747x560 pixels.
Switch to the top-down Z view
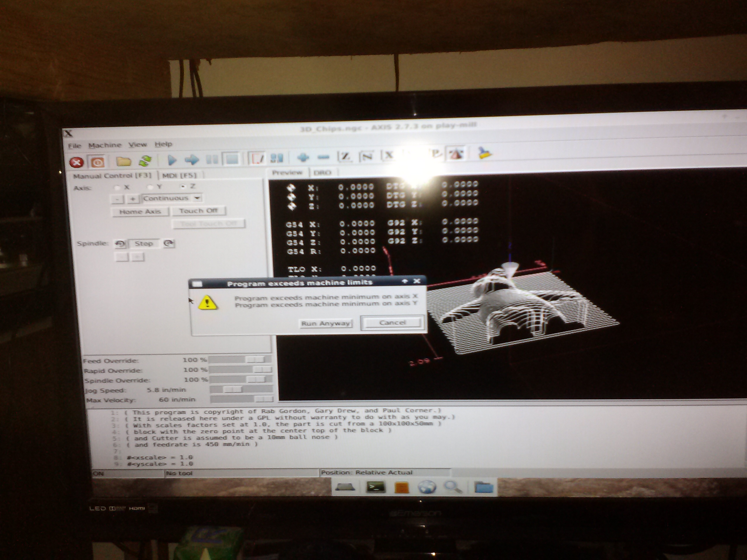click(345, 156)
